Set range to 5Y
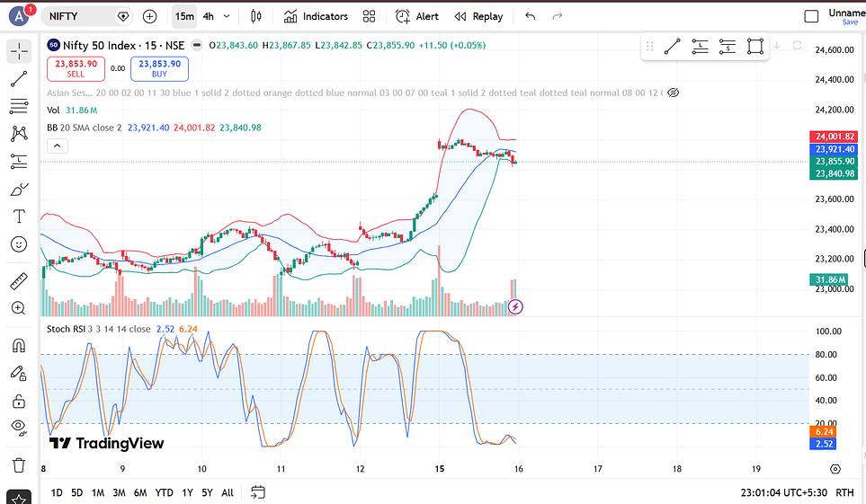 point(207,492)
